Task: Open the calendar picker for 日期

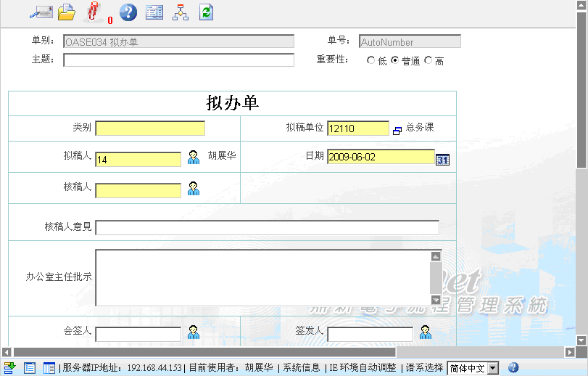Action: click(x=442, y=159)
